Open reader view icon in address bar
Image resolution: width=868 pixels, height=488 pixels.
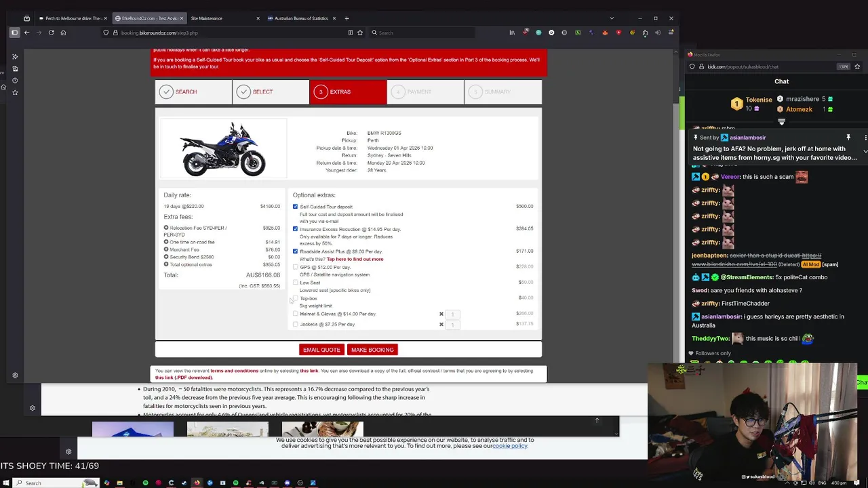(350, 33)
